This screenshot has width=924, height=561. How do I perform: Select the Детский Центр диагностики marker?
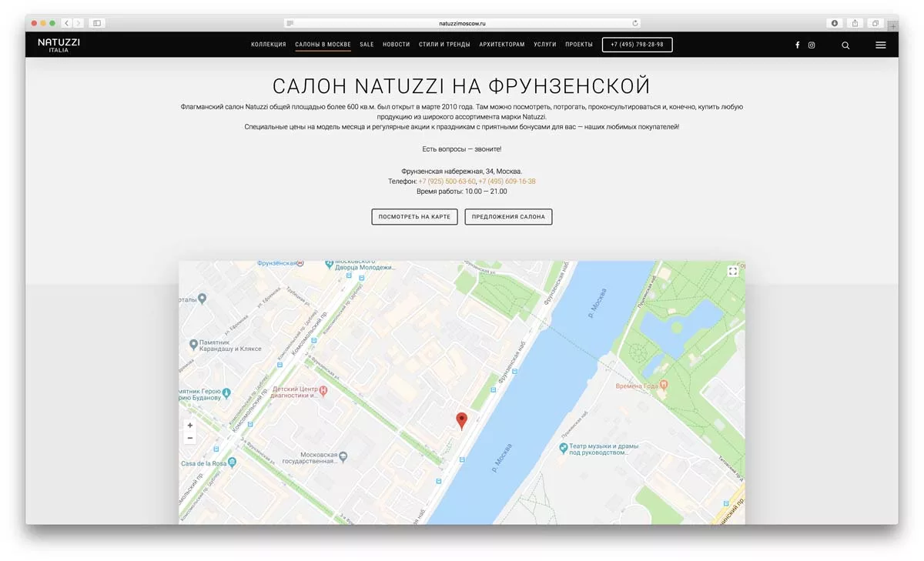[x=323, y=391]
